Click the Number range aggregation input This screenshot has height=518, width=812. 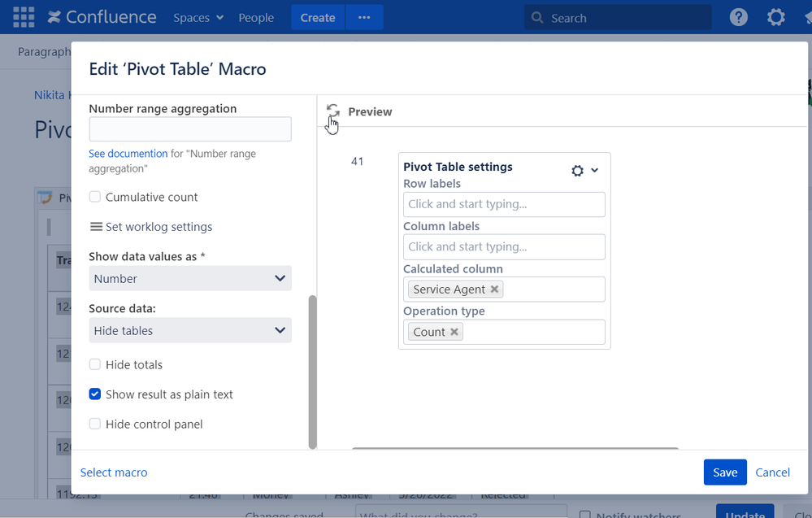pos(190,129)
